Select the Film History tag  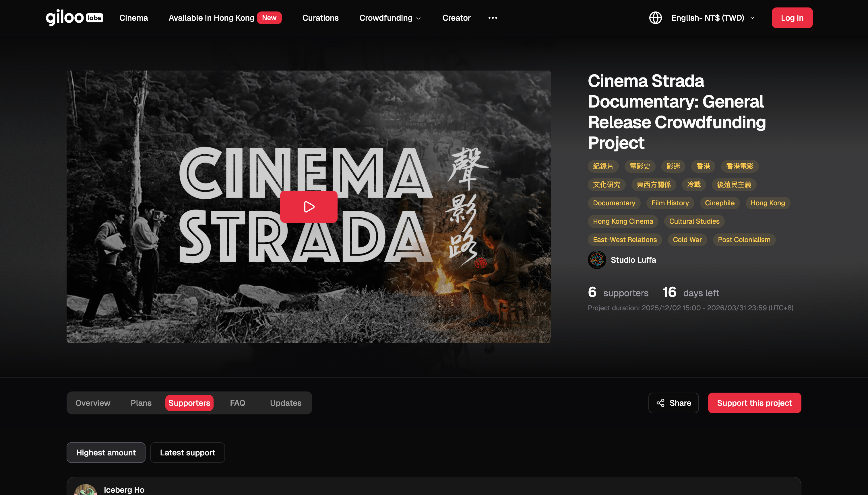point(670,203)
